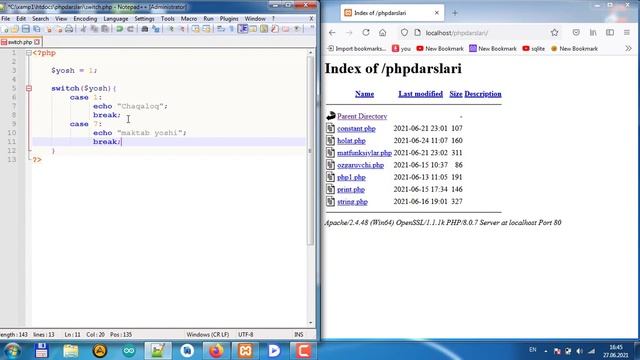
Task: Open the print.php link
Action: pos(351,190)
